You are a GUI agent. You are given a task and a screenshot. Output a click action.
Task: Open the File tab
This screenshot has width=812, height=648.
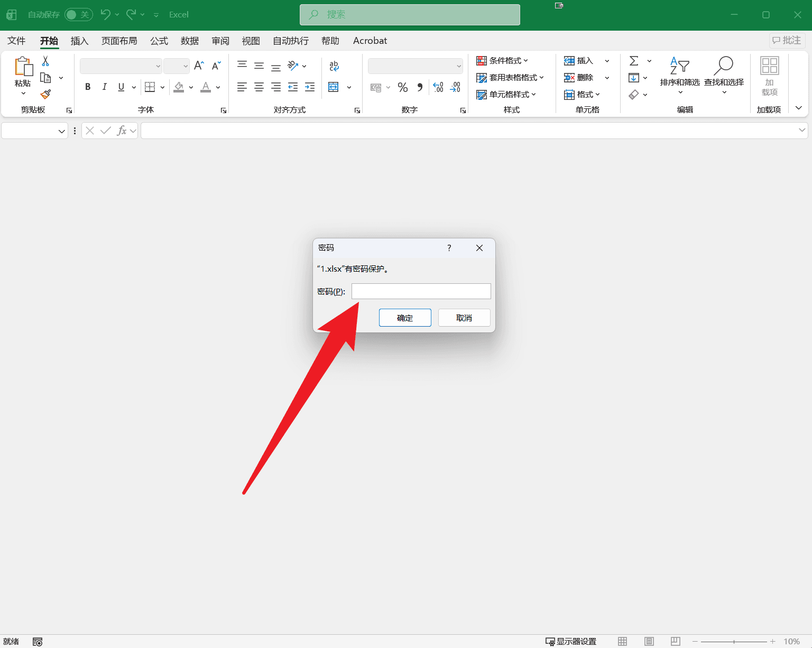coord(16,41)
